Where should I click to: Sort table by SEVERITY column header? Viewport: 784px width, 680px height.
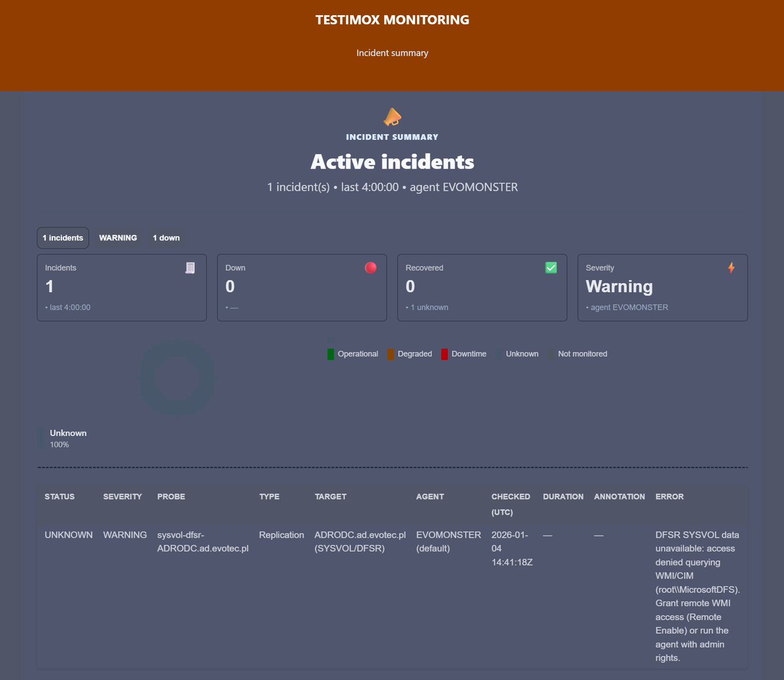[x=122, y=496]
